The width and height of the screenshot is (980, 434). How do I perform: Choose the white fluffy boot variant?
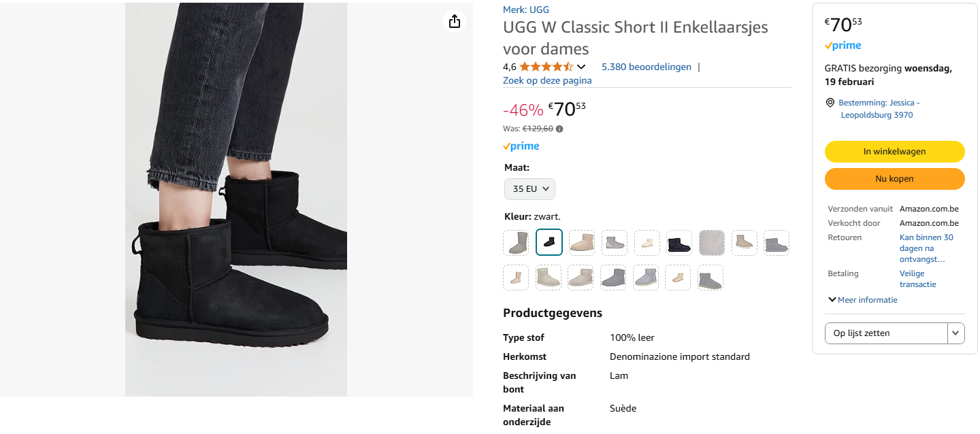[712, 242]
